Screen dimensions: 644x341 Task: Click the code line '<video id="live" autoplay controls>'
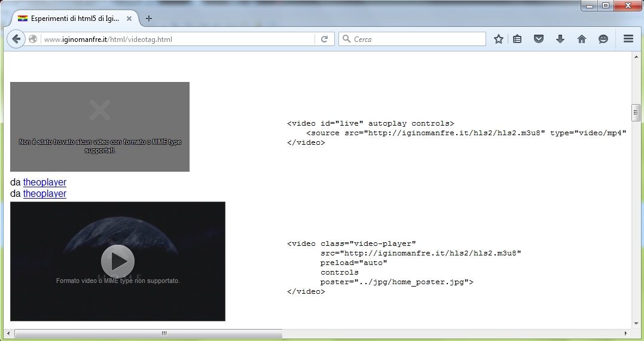pyautogui.click(x=371, y=123)
